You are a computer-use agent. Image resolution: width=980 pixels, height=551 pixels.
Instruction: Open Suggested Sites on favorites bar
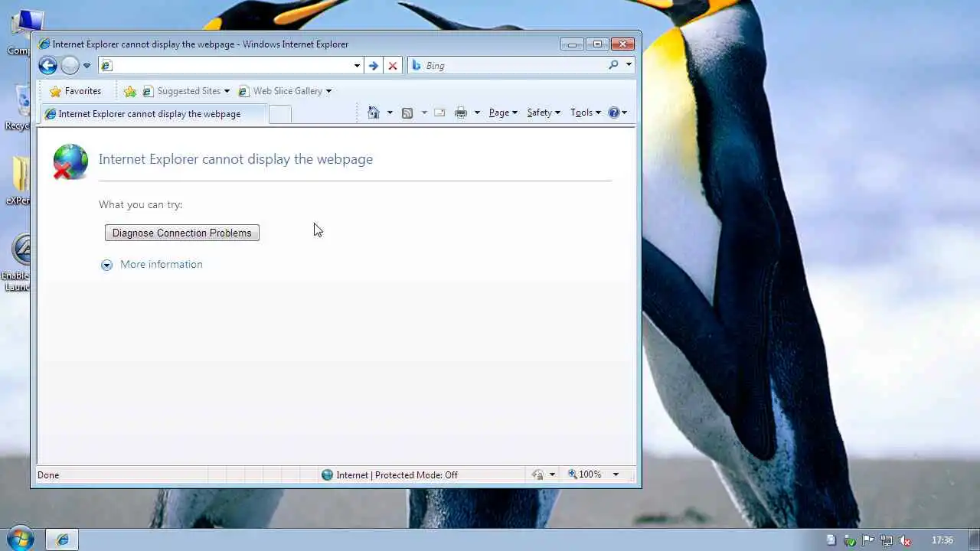[186, 91]
